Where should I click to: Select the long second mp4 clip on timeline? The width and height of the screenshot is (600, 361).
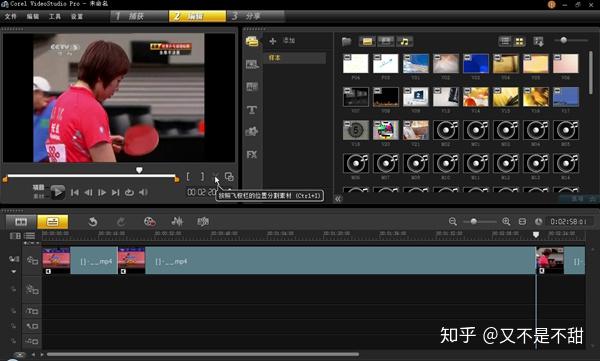(x=327, y=261)
